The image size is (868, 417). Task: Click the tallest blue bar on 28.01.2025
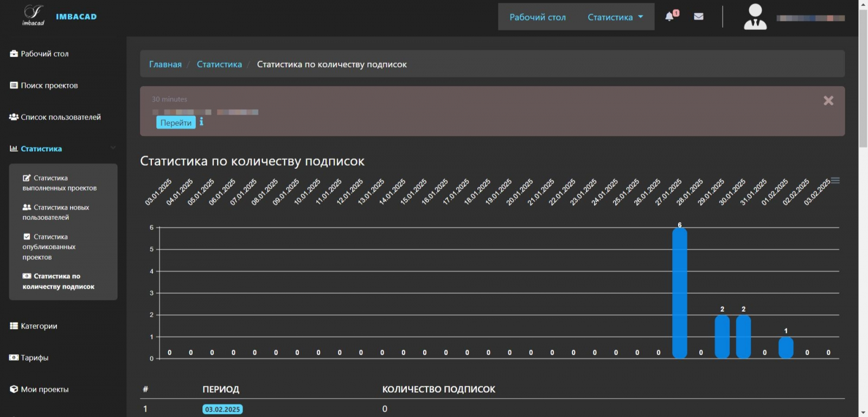(679, 293)
